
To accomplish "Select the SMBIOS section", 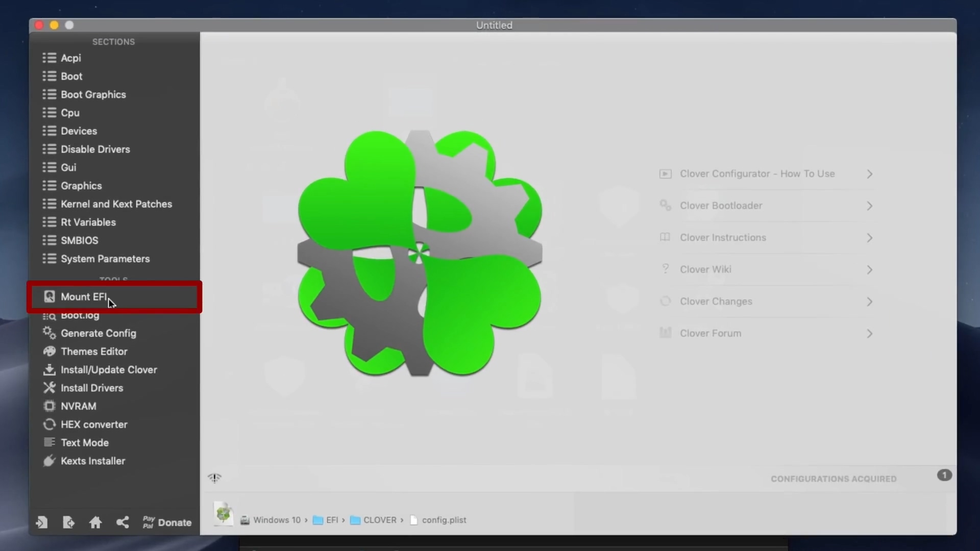I will (x=80, y=241).
